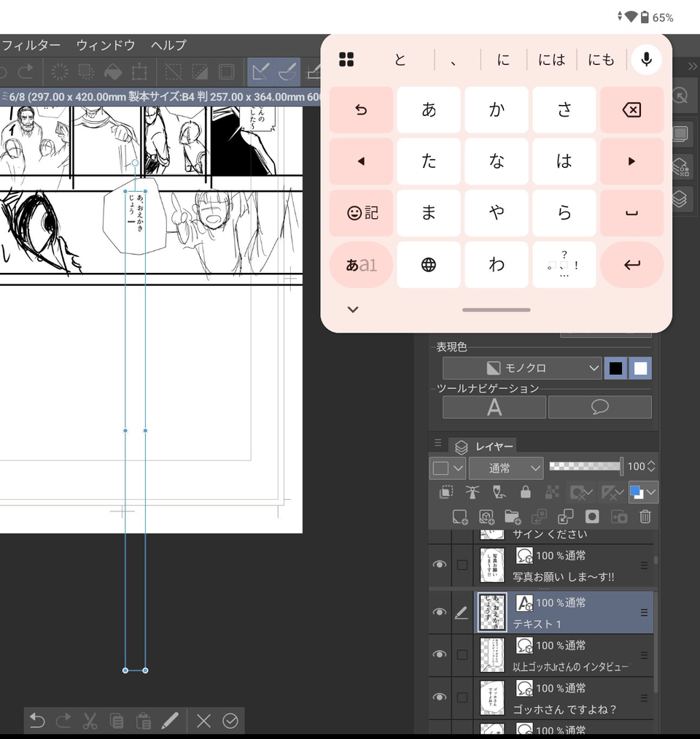700x739 pixels.
Task: Set as reference layer lighthouse icon
Action: [x=472, y=492]
